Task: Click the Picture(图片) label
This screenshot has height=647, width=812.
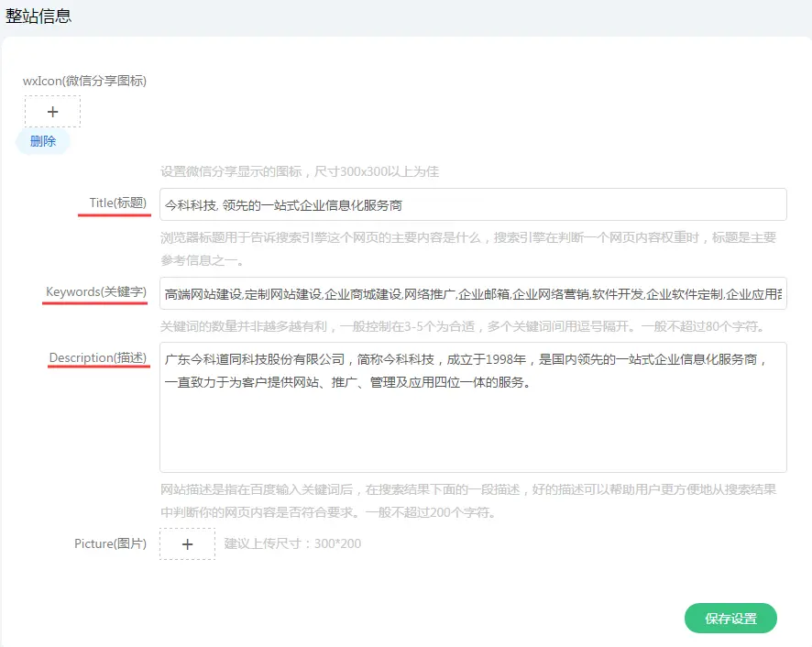Action: pyautogui.click(x=110, y=543)
